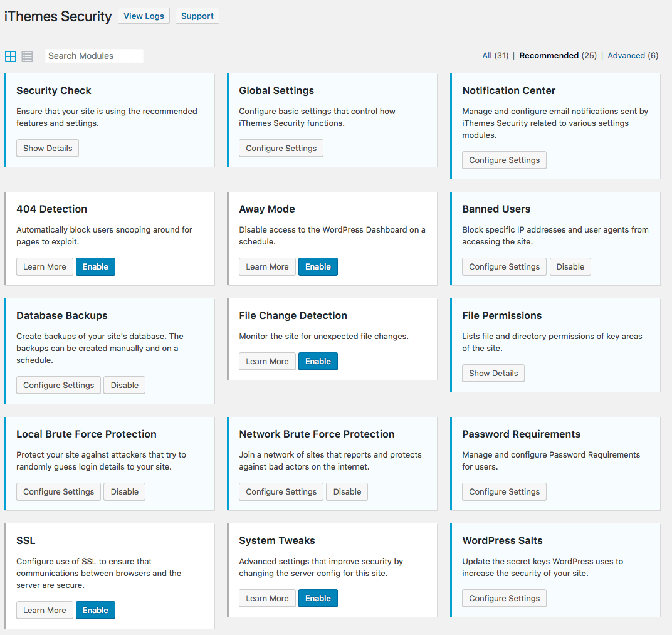Show Advanced (6) modules
Image resolution: width=672 pixels, height=635 pixels.
[x=633, y=55]
